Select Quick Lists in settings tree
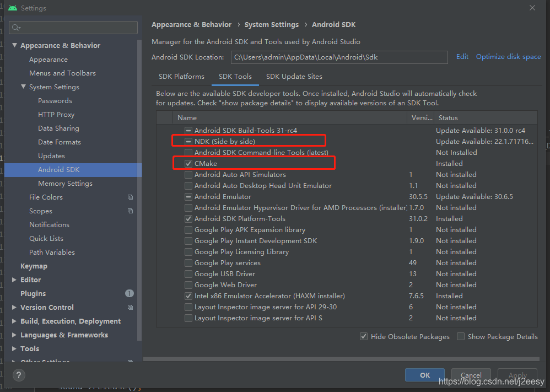This screenshot has height=392, width=550. (x=46, y=238)
